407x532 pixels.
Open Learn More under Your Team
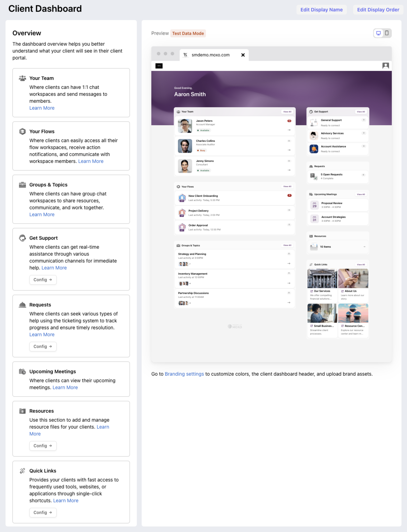tap(42, 108)
